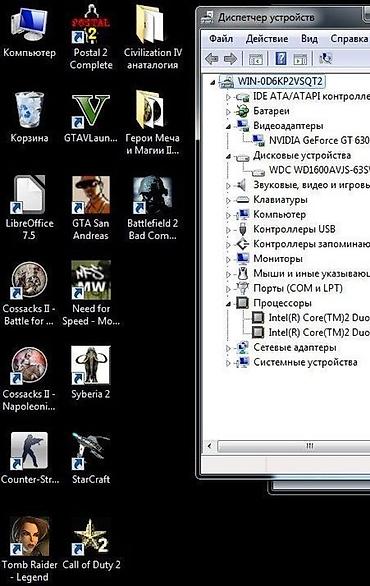This screenshot has height=586, width=370.
Task: Select the second Intel(R) Core(TM)2 Duo entry
Action: click(319, 332)
